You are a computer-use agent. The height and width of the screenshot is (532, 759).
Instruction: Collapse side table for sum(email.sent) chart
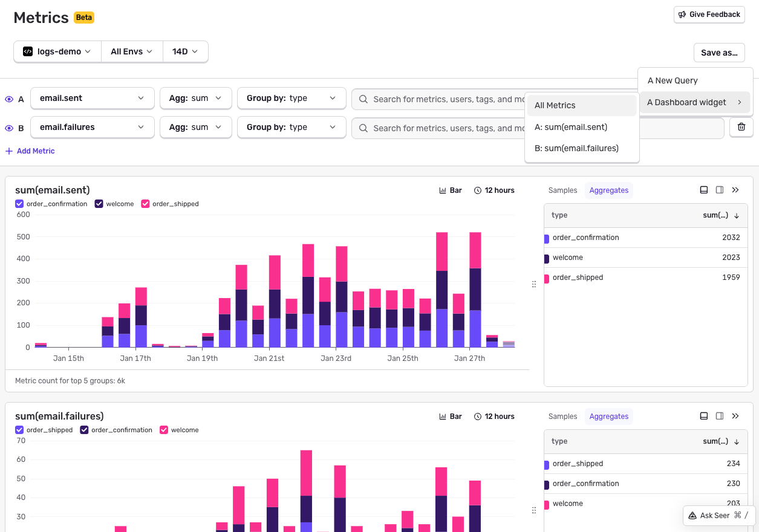(x=735, y=190)
